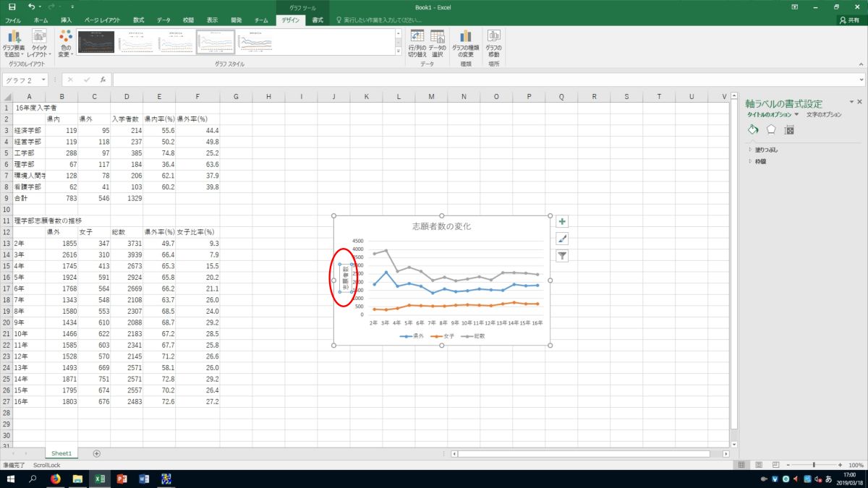Click zoom in plus button
Screen dimensions: 868x488
tap(841, 465)
